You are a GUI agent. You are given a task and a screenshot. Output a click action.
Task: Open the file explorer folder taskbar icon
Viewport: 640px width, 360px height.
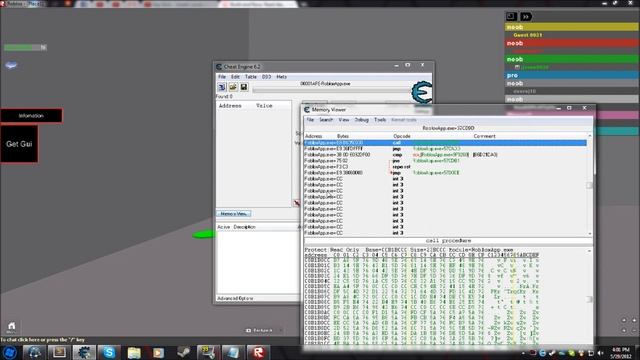click(x=134, y=352)
